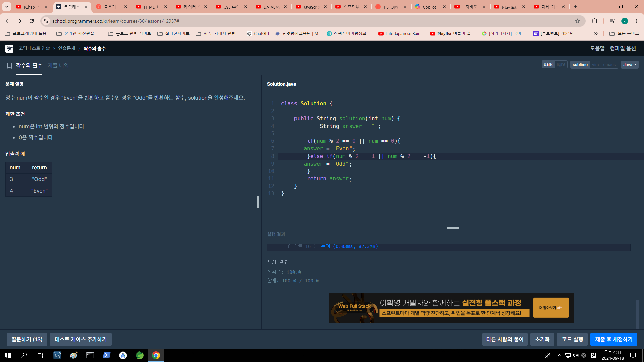Click the horizontal results panel resize handle
Screen dimensions: 644x362
452,229
